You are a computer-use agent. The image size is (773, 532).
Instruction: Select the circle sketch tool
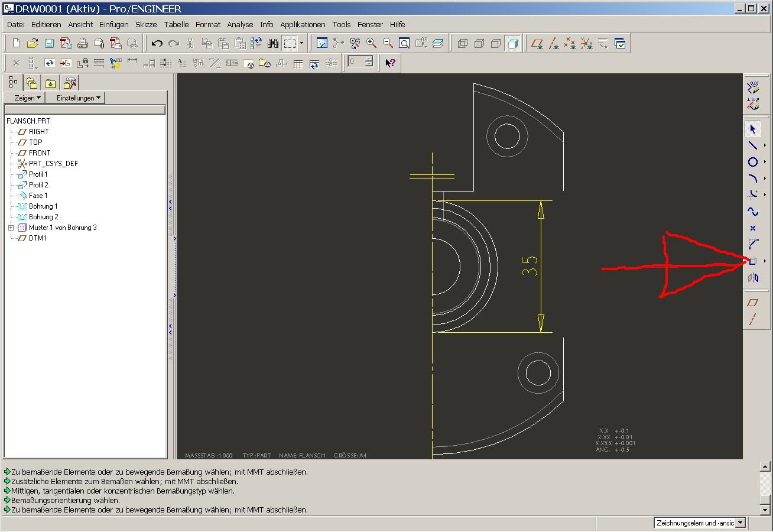click(752, 162)
